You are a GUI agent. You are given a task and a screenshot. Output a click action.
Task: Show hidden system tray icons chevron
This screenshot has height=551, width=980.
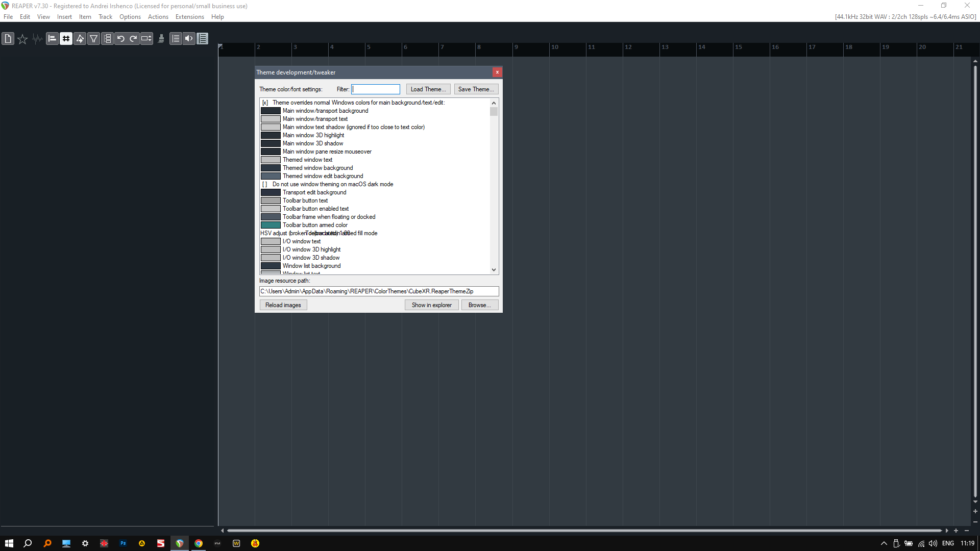pyautogui.click(x=884, y=543)
